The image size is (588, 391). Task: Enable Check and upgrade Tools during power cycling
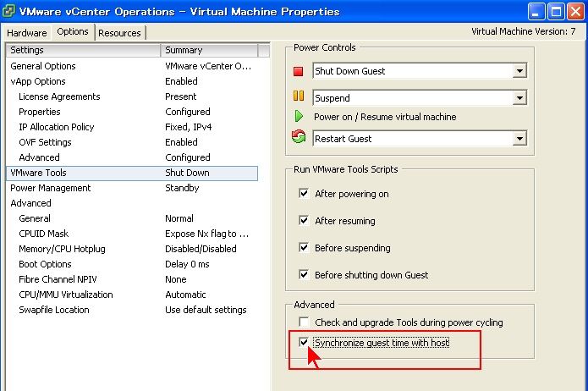coord(304,322)
